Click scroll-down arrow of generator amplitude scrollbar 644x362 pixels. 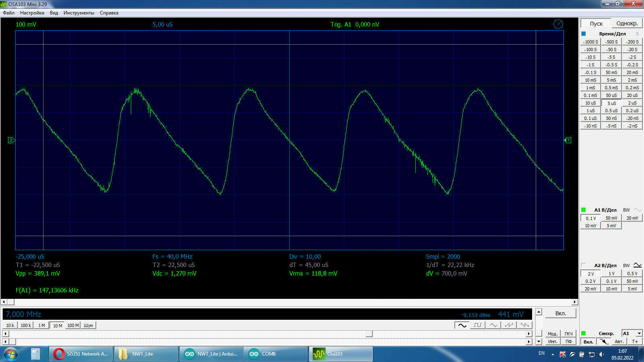point(539,341)
